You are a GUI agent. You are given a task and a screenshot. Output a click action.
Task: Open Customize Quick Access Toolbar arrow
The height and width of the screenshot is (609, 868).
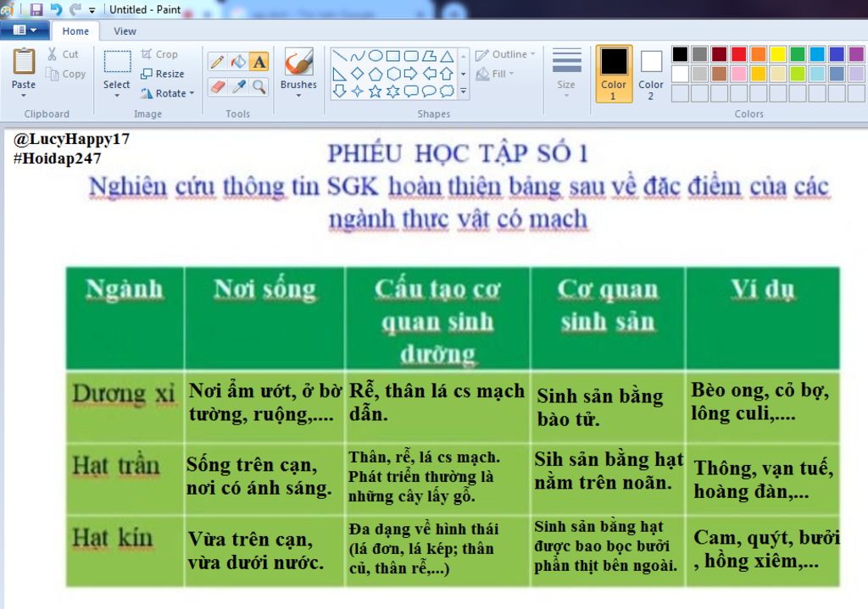pyautogui.click(x=92, y=10)
